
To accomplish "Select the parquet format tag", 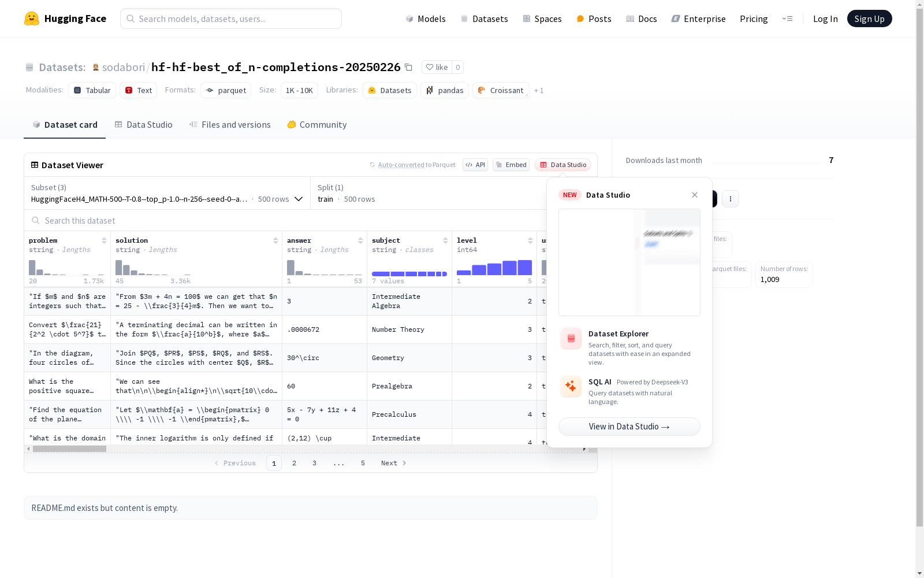I will click(226, 90).
